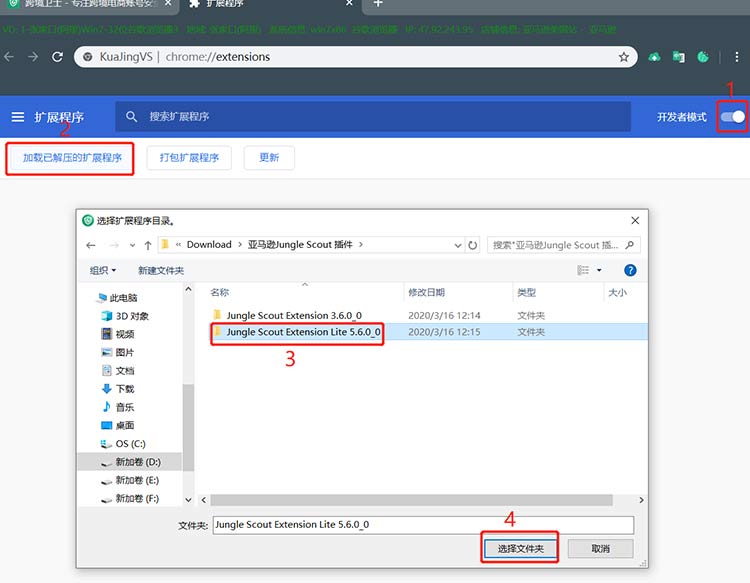
Task: Change view layout icon in dialog
Action: [583, 270]
